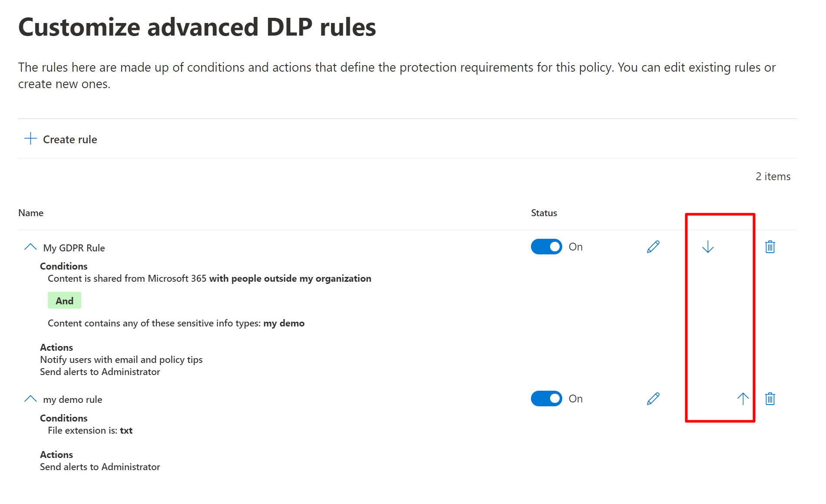Screen dimensions: 826x504
Task: Collapse the my demo rule details chevron
Action: (30, 399)
